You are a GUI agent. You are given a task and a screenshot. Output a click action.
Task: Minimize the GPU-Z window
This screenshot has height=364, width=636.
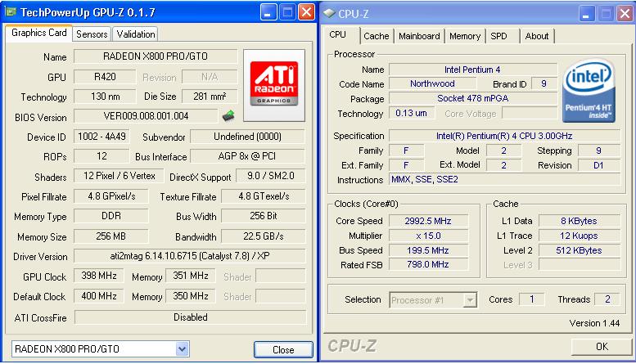pyautogui.click(x=269, y=12)
